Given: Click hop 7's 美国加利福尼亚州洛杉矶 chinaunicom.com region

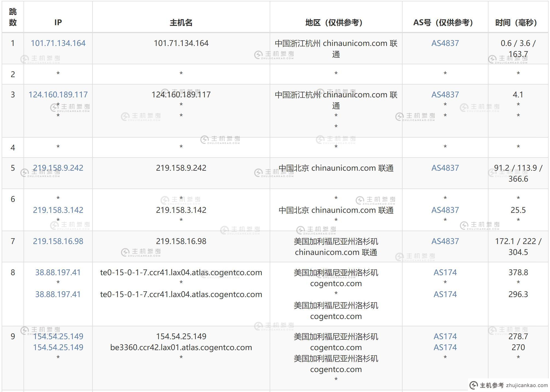Looking at the screenshot, I should coord(336,247).
